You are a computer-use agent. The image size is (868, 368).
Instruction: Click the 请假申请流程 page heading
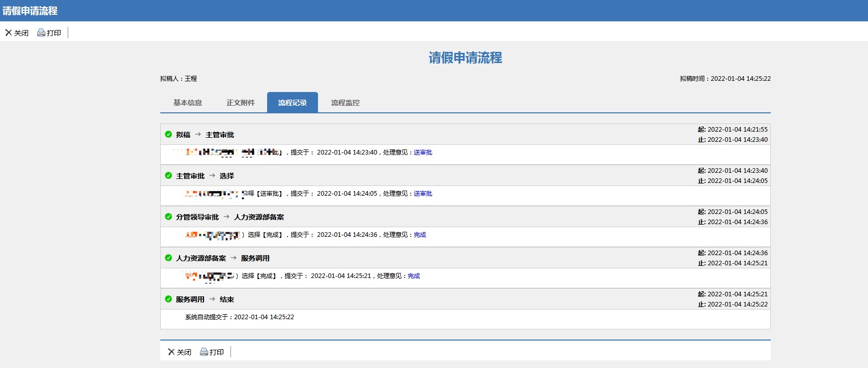click(465, 58)
